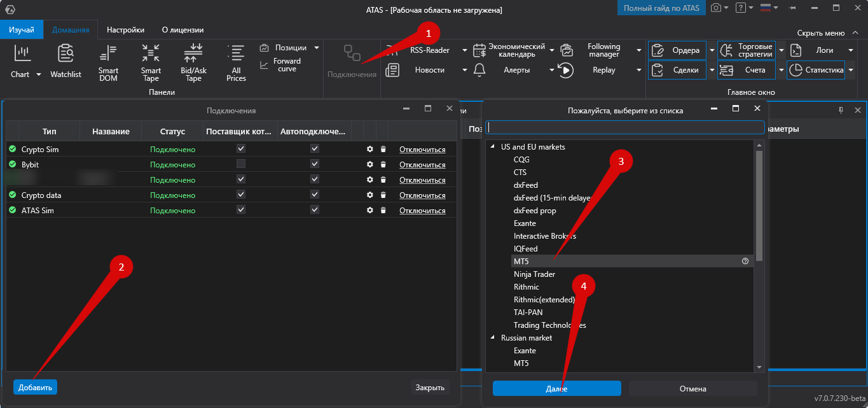Click Отключиться for Crypto Sim
The width and height of the screenshot is (868, 408).
(x=422, y=150)
